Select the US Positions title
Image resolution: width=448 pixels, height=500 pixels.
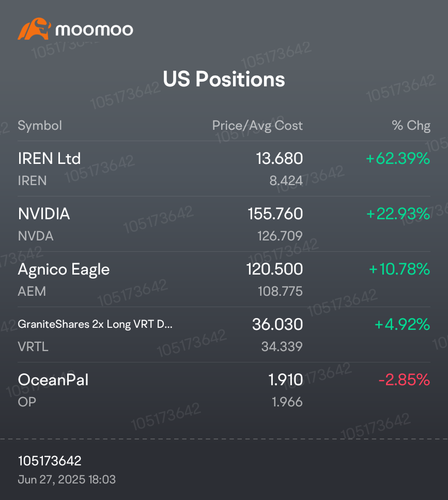[x=224, y=79]
